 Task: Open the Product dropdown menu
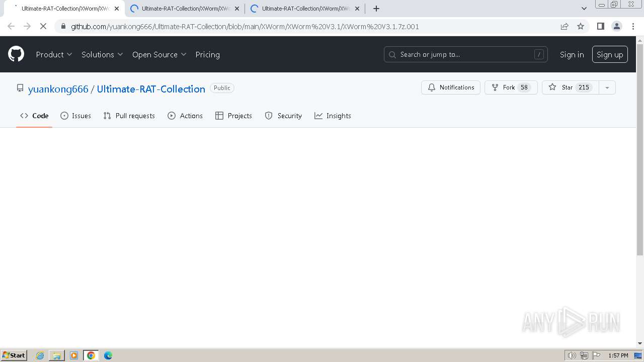click(x=54, y=54)
